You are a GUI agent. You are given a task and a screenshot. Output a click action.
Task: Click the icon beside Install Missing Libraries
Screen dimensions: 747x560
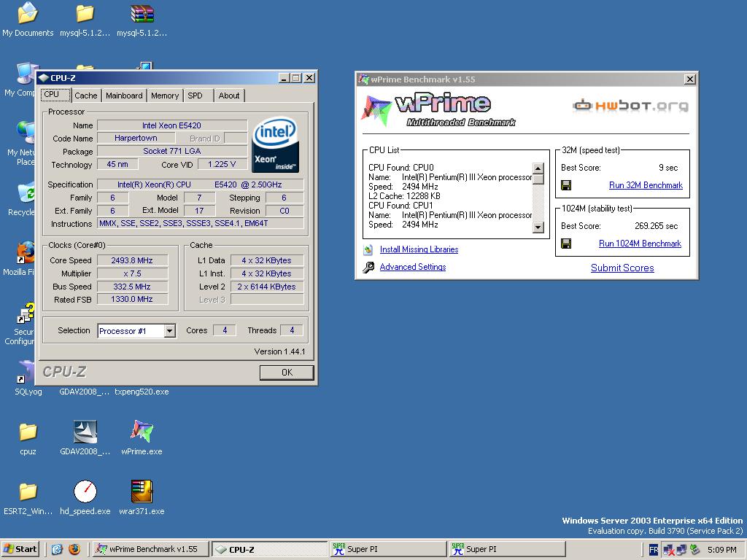[368, 249]
